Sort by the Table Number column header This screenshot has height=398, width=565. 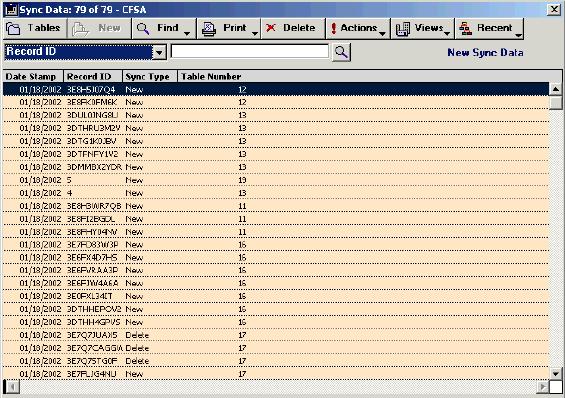click(x=212, y=76)
